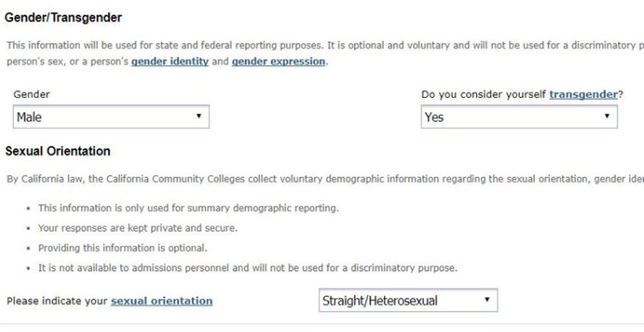
Task: Click the arrow on the Gender combo box
Action: click(199, 116)
